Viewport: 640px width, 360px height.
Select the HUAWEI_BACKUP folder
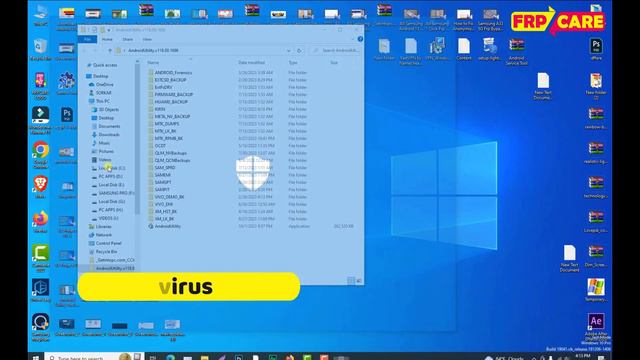pos(171,102)
